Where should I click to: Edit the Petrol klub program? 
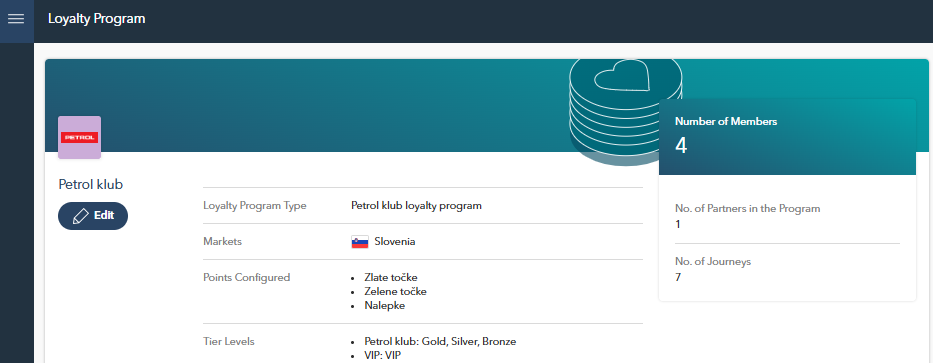point(93,215)
